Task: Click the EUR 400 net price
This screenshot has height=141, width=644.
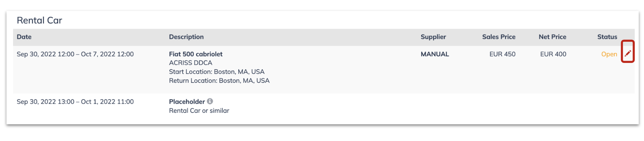Action: (x=553, y=54)
